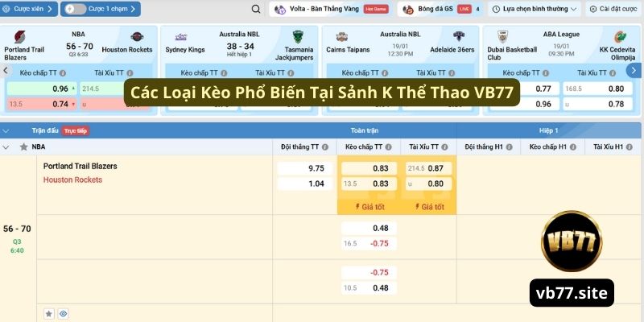The width and height of the screenshot is (644, 322).
Task: Select handicap 10.5 odds 0.48
Action: point(369,288)
